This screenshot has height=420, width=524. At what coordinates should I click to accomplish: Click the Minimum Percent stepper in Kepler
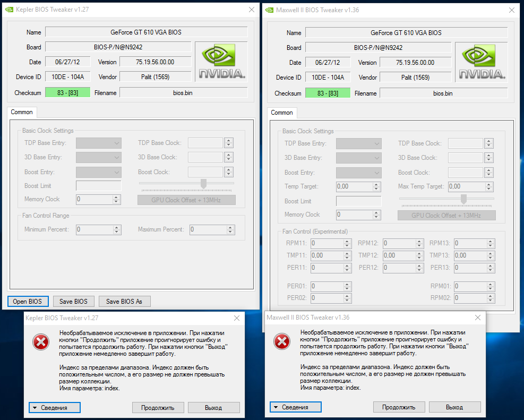pos(117,229)
